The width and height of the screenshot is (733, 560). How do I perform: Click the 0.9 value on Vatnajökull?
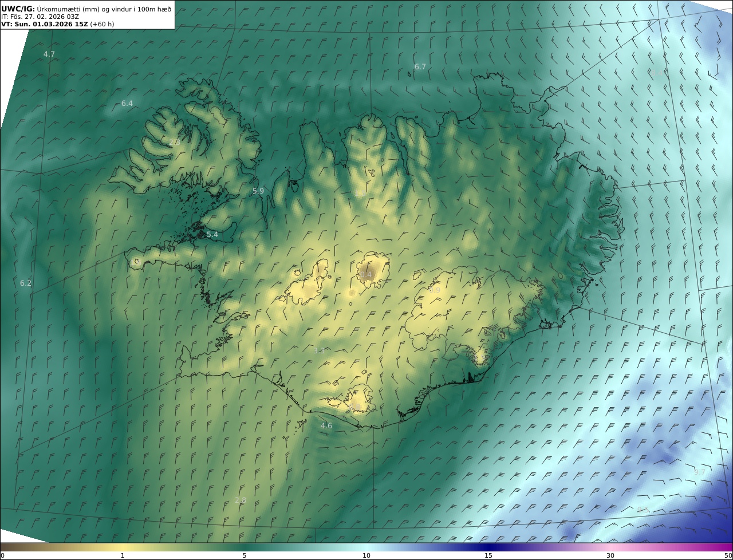coord(435,291)
